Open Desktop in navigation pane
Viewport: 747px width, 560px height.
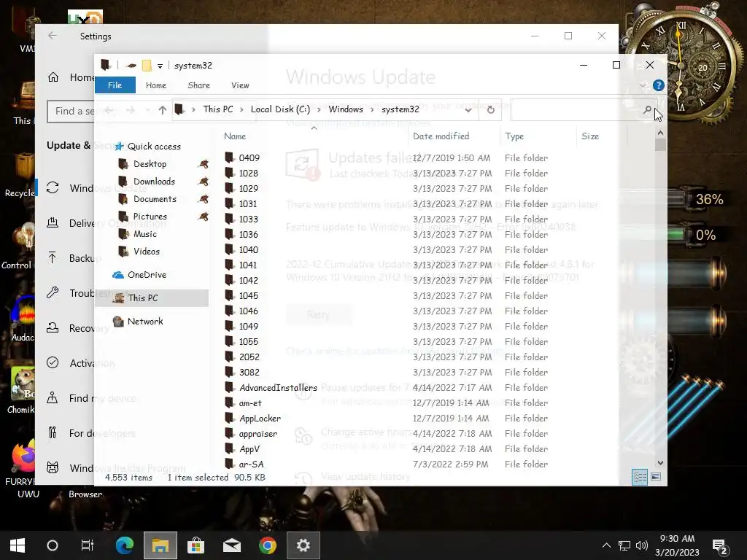pyautogui.click(x=150, y=164)
